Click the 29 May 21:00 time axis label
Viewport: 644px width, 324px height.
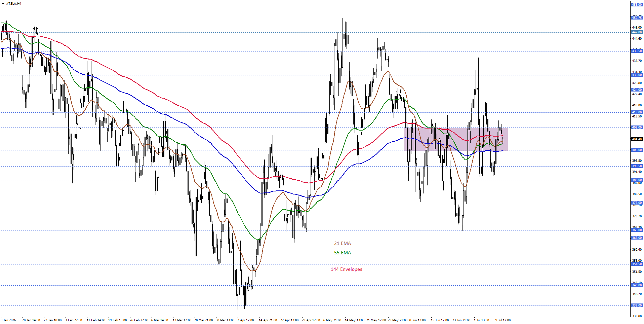point(398,320)
